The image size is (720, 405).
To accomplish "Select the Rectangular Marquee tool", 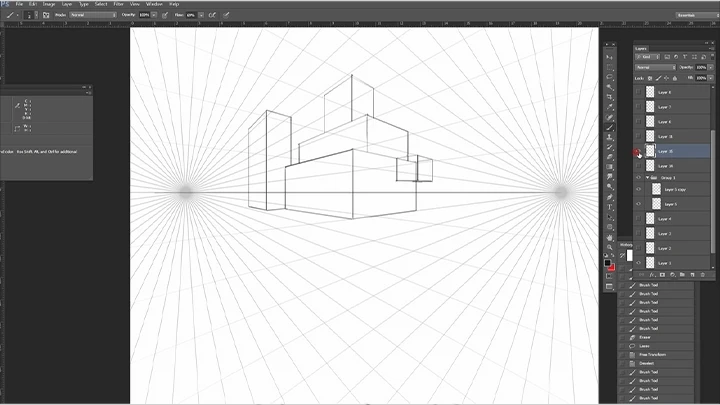I will click(x=609, y=67).
